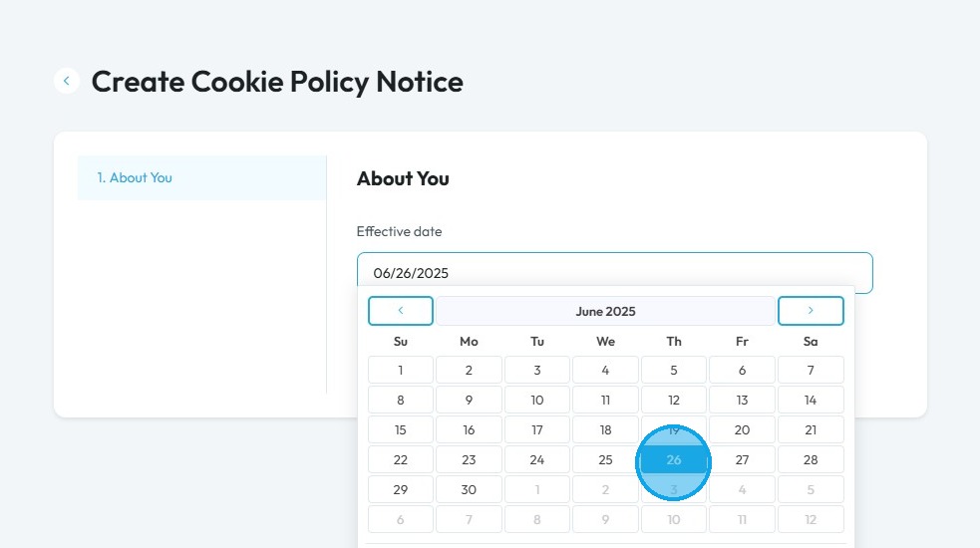Click the back arrow beside the page title

67,81
